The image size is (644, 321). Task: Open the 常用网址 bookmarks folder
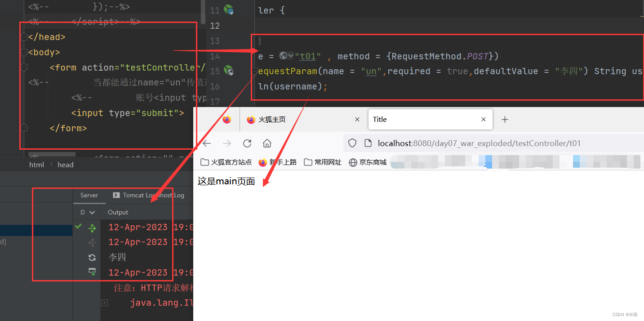point(323,162)
